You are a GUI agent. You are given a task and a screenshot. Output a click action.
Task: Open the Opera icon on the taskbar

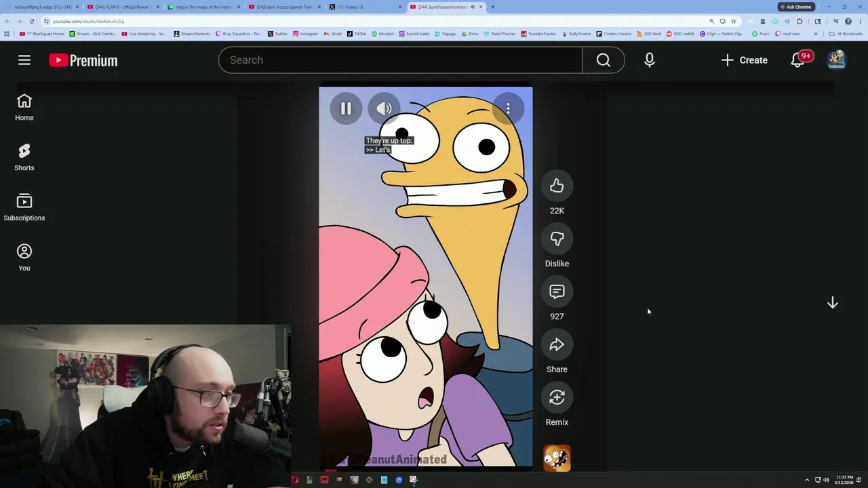(295, 480)
